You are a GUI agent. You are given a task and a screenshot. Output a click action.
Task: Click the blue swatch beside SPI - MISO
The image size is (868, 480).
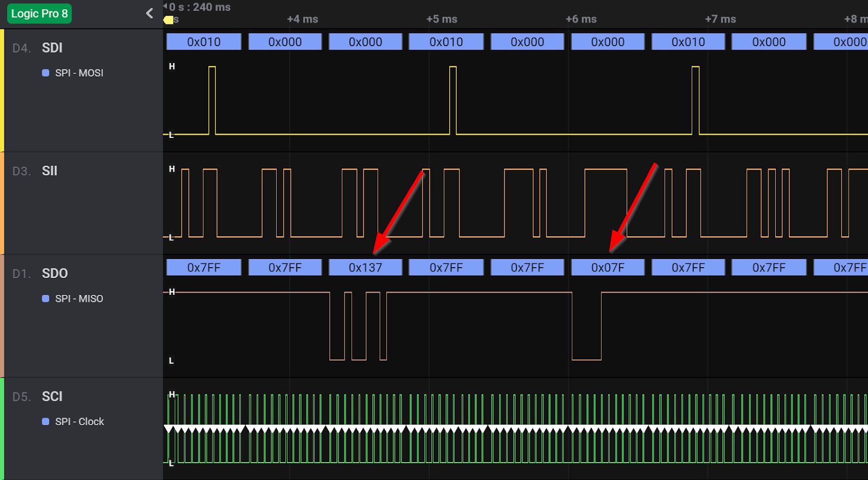(x=46, y=299)
